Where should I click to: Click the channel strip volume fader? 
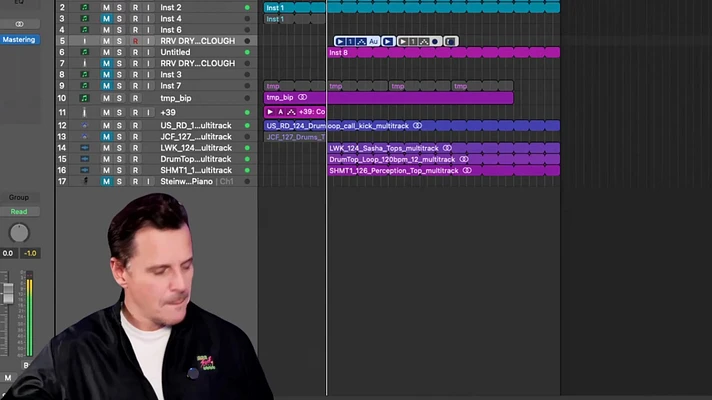pyautogui.click(x=8, y=293)
